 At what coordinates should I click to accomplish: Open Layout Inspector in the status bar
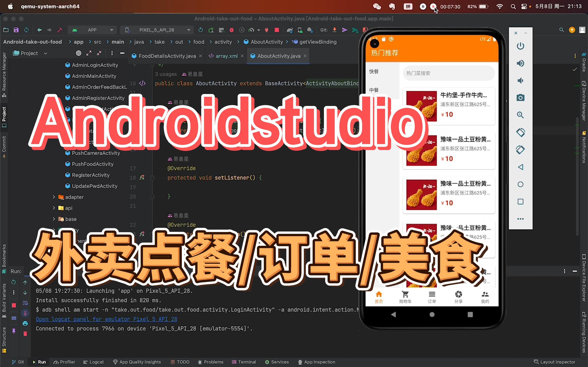(x=555, y=362)
